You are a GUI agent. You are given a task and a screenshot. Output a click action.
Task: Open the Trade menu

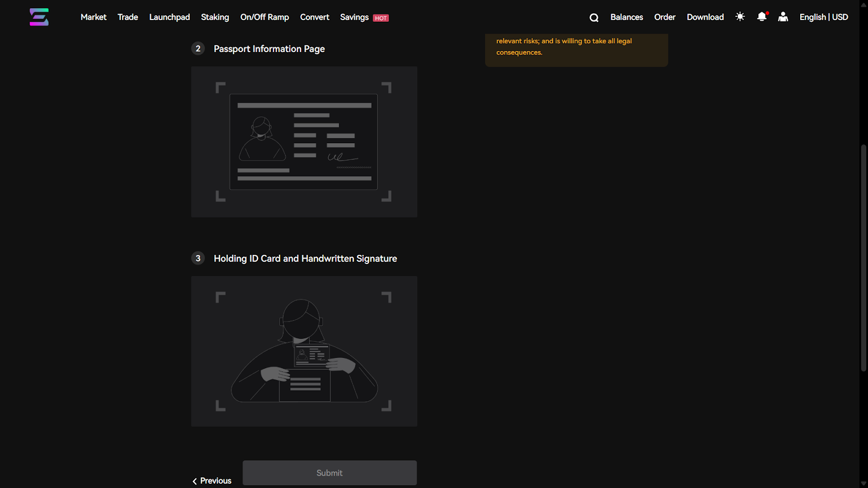point(127,17)
